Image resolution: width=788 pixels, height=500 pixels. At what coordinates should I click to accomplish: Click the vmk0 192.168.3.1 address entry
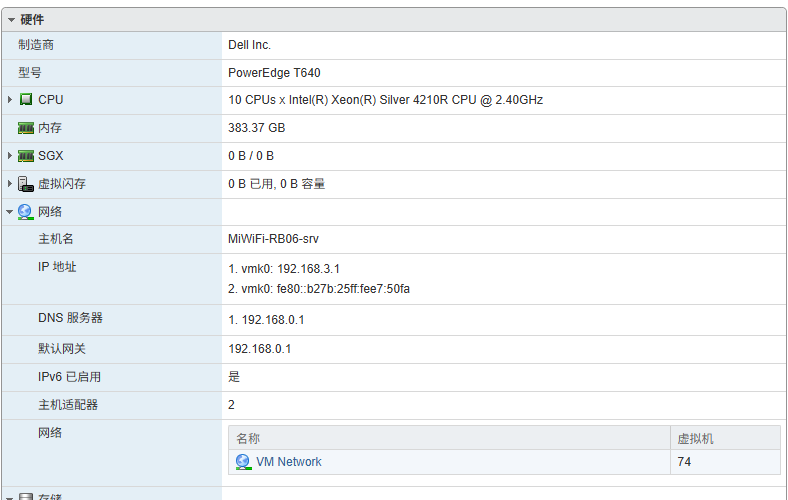pyautogui.click(x=284, y=269)
